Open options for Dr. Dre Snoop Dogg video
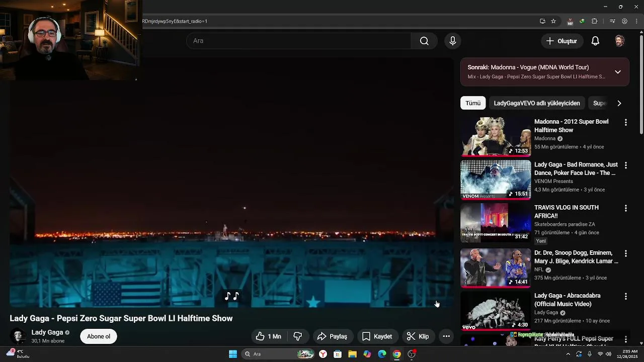644x362 pixels. (626, 253)
